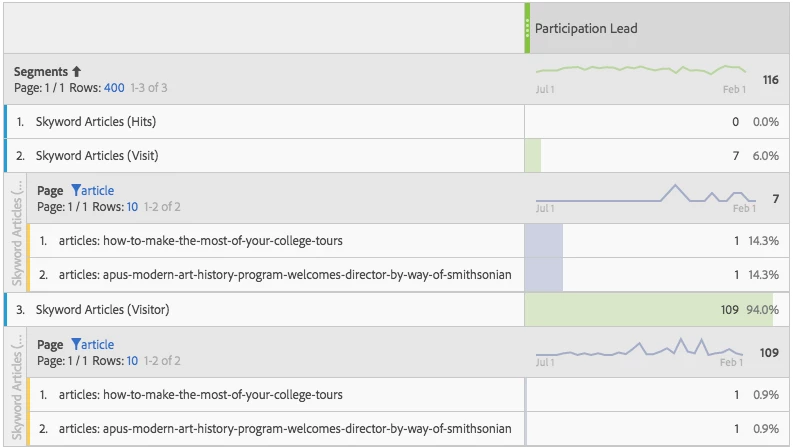Select the Skyword Articles (Visit) row
Screen dimensions: 793x447
97,156
